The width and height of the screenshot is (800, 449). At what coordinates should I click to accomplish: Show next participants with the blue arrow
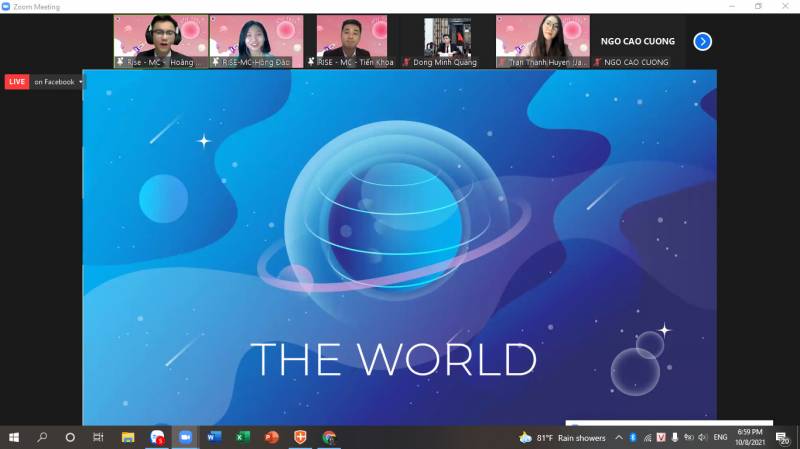pos(702,41)
